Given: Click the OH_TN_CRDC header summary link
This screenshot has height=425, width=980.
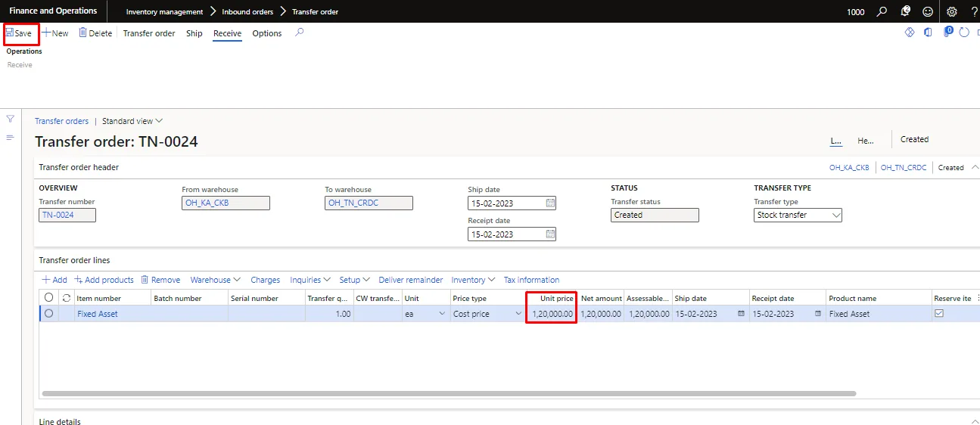Looking at the screenshot, I should click(904, 168).
